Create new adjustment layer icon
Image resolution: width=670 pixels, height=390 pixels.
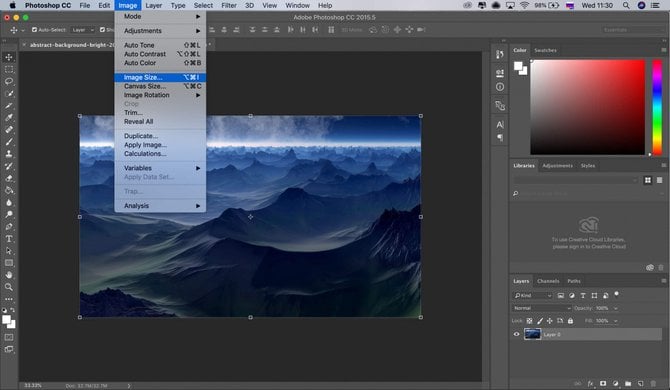(x=615, y=384)
